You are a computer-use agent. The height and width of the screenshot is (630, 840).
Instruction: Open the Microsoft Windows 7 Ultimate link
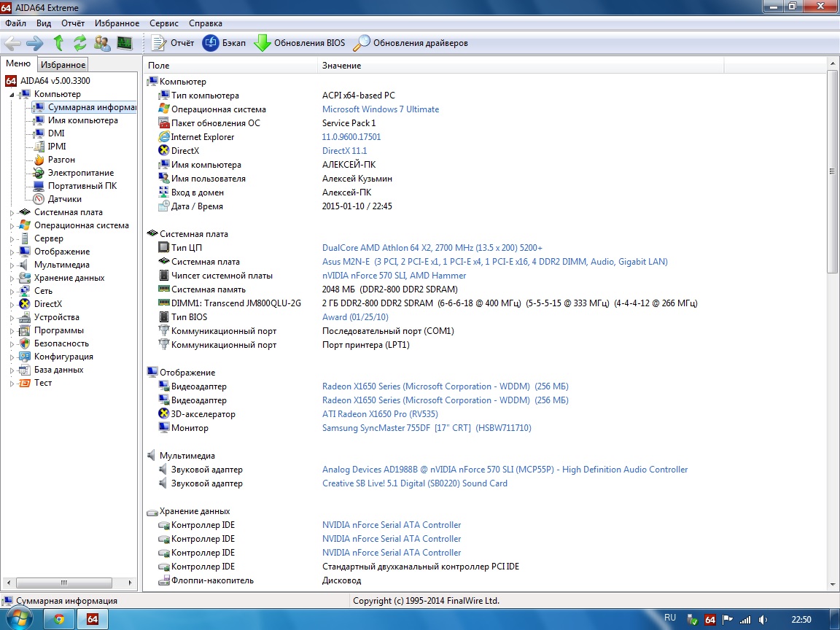pos(381,109)
